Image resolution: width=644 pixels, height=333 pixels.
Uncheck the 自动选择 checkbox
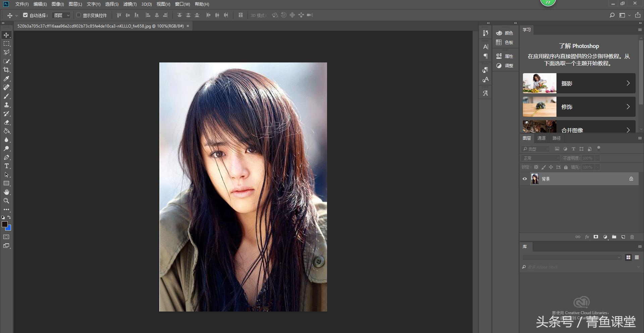[25, 15]
